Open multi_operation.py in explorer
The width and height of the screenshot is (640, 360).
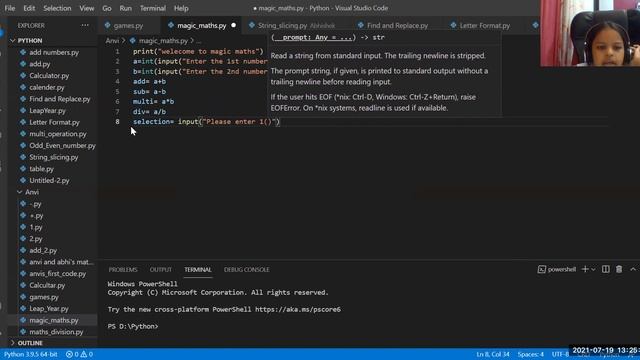[58, 134]
